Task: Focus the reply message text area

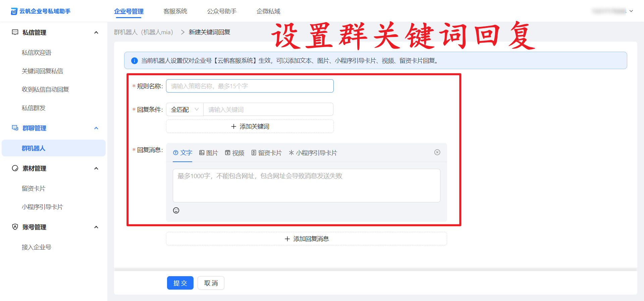Action: (307, 186)
